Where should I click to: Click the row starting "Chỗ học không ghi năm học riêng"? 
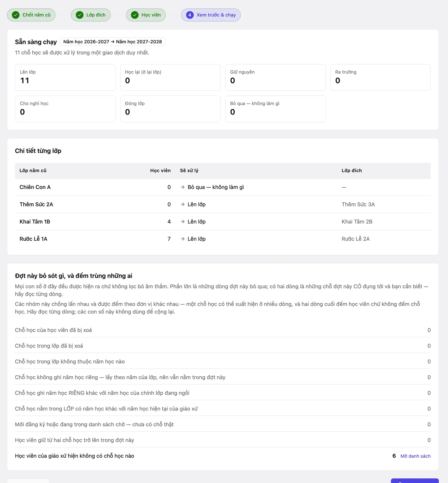tap(223, 377)
